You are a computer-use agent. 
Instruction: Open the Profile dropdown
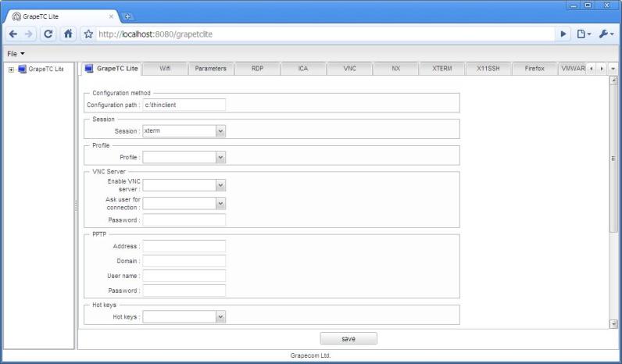220,158
